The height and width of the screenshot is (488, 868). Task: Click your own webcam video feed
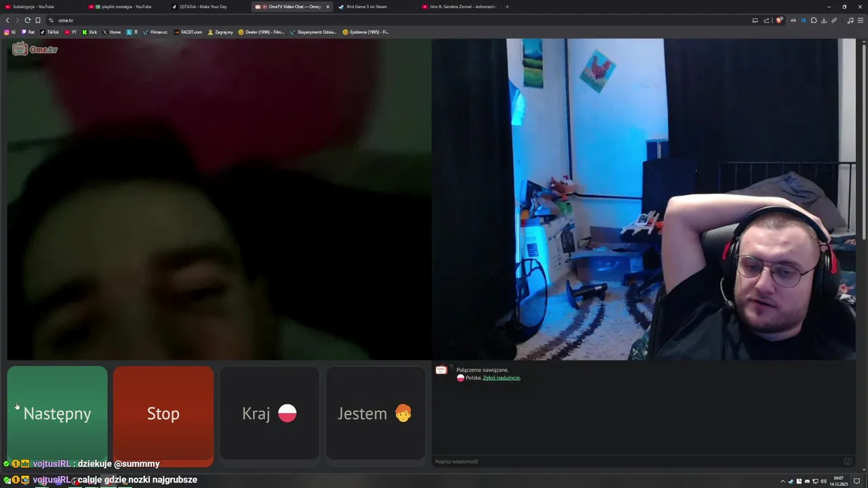(644, 199)
